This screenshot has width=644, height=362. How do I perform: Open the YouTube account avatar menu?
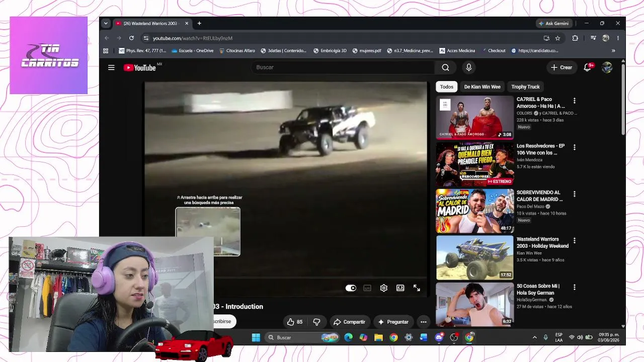[x=607, y=67]
